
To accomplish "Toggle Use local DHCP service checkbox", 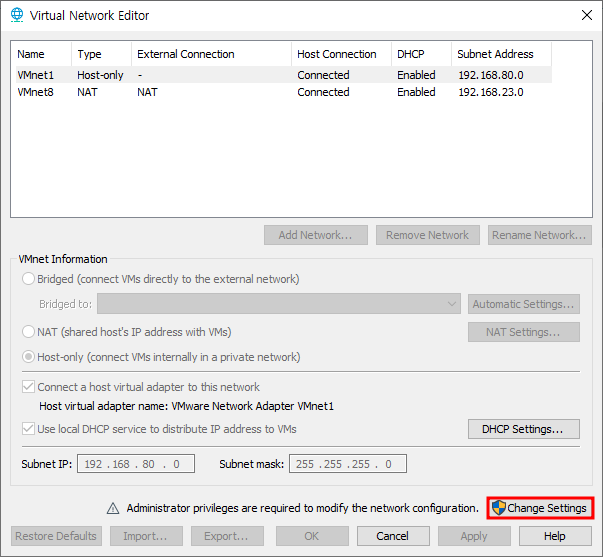I will tap(28, 429).
